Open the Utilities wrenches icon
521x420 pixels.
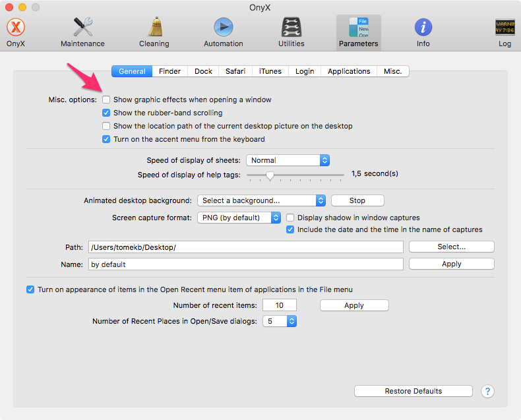291,27
